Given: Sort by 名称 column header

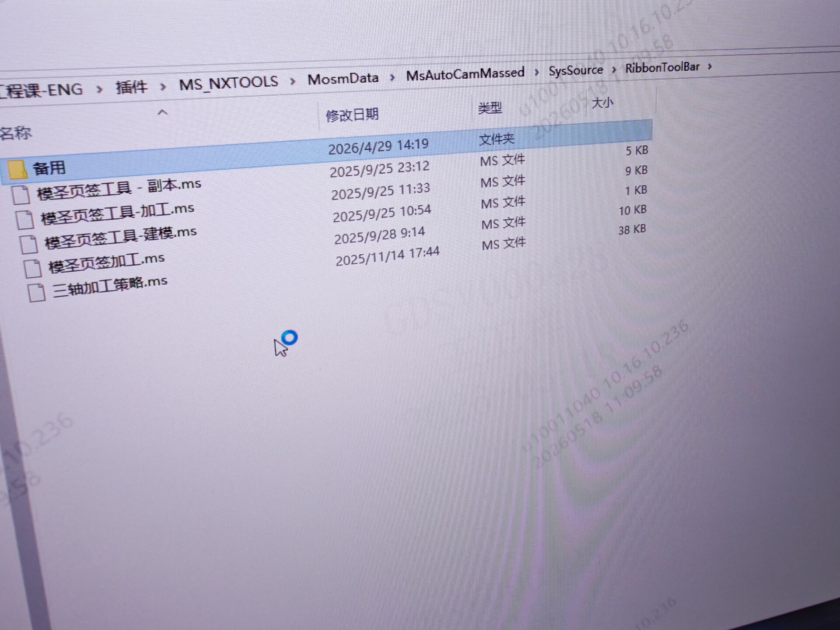Looking at the screenshot, I should (x=16, y=133).
